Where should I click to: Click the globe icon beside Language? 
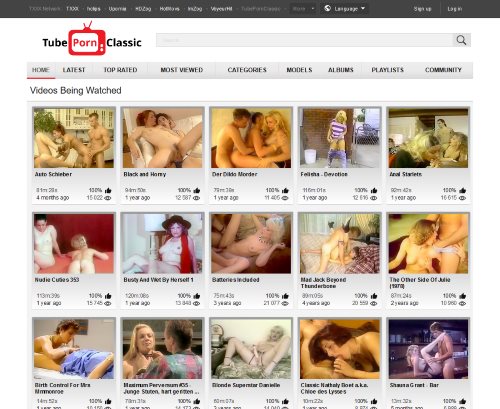tap(328, 8)
